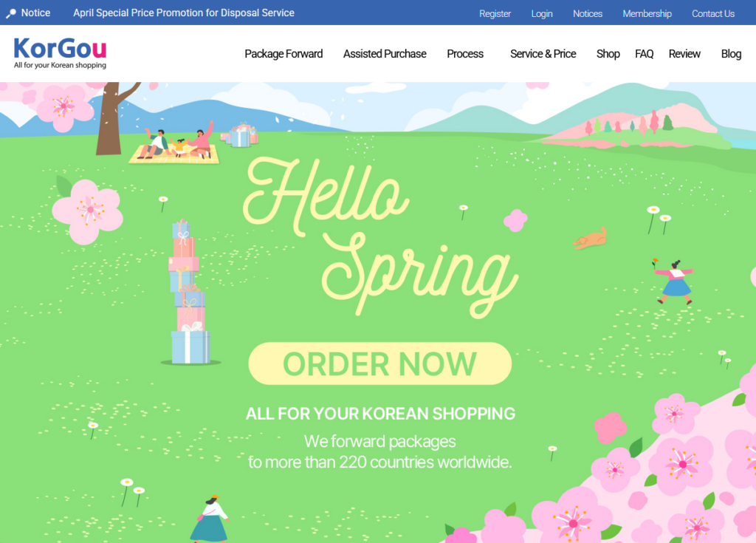The width and height of the screenshot is (756, 543).
Task: Visit the Blog page
Action: click(x=731, y=54)
